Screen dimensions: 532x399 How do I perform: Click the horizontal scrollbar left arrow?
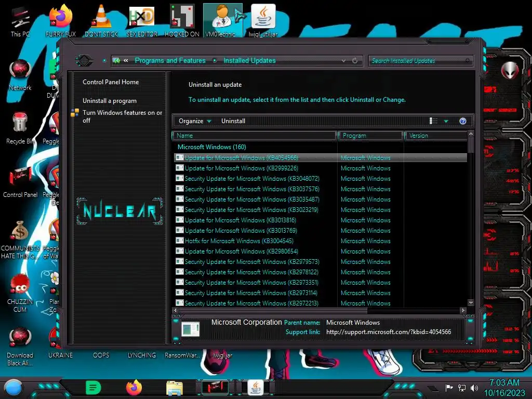click(x=176, y=310)
